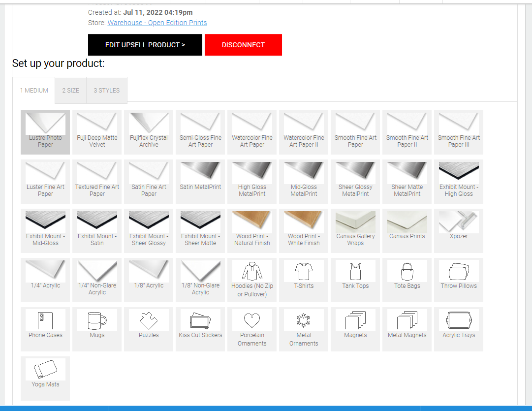532x411 pixels.
Task: Select Canvas Prints medium
Action: (407, 231)
